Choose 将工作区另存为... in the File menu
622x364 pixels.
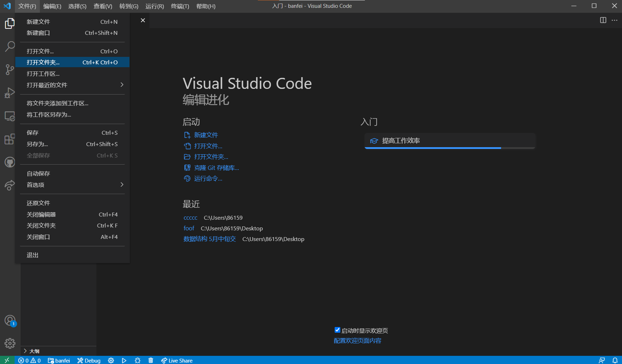click(x=72, y=114)
